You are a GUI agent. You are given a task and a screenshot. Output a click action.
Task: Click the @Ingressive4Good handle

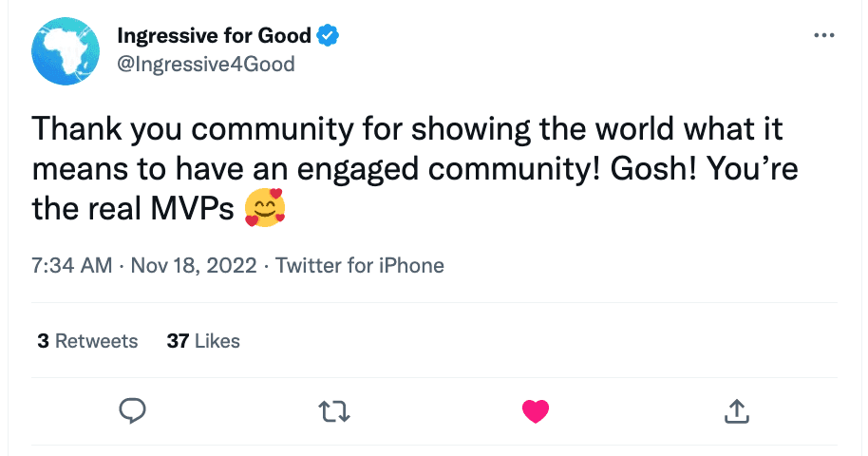point(205,64)
